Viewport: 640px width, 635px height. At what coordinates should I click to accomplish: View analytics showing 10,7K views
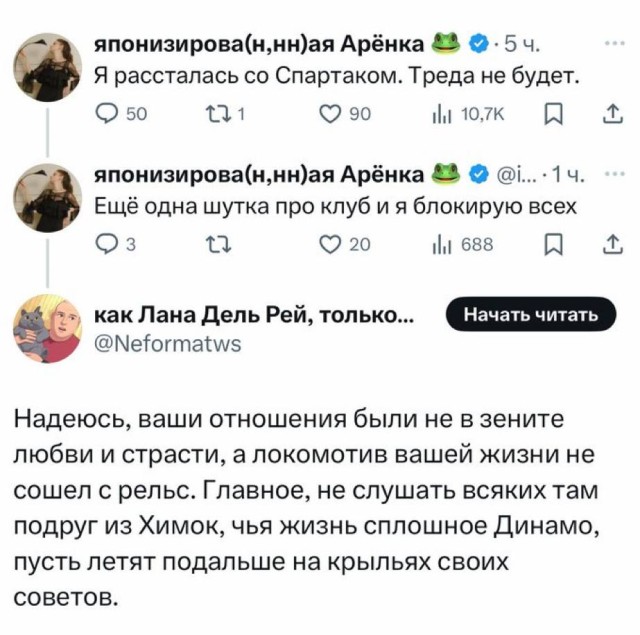468,114
